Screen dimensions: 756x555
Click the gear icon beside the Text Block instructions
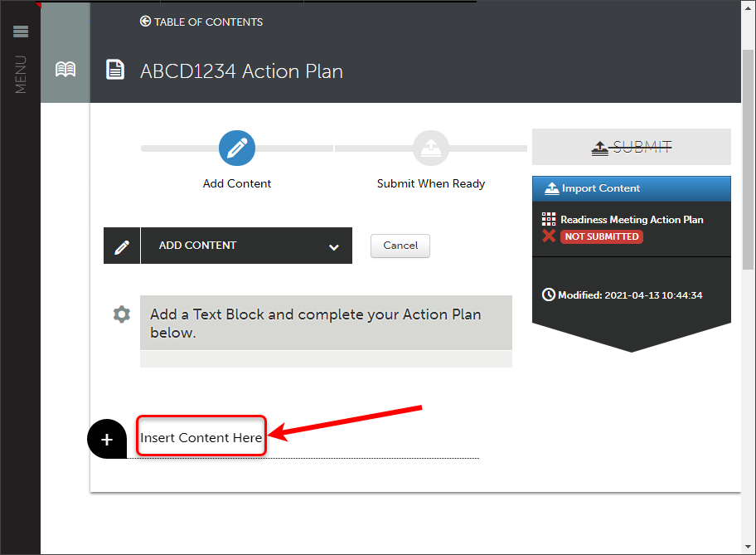tap(121, 314)
